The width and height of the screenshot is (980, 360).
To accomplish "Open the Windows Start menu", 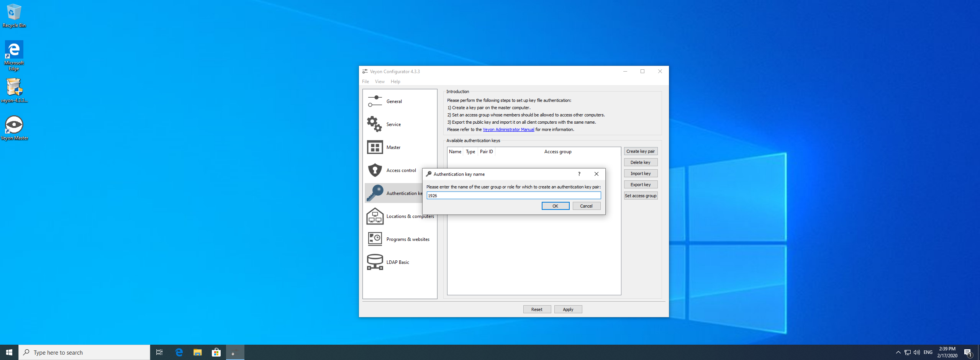I will point(9,352).
